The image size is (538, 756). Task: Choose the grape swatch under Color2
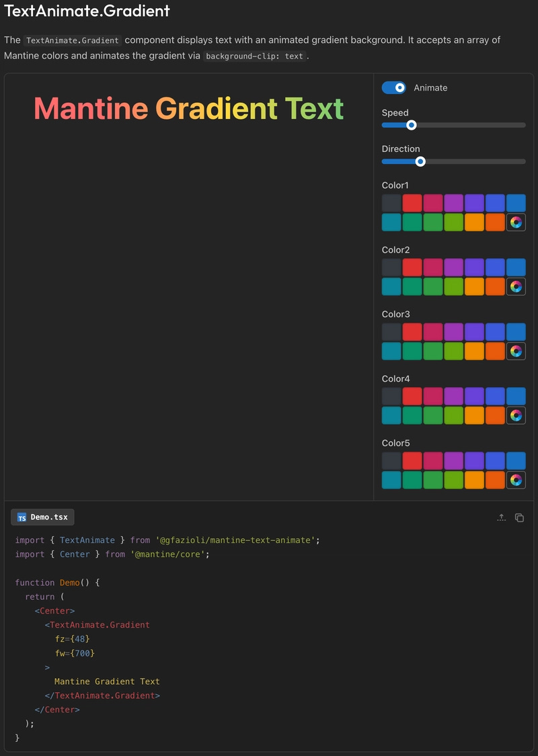453,267
